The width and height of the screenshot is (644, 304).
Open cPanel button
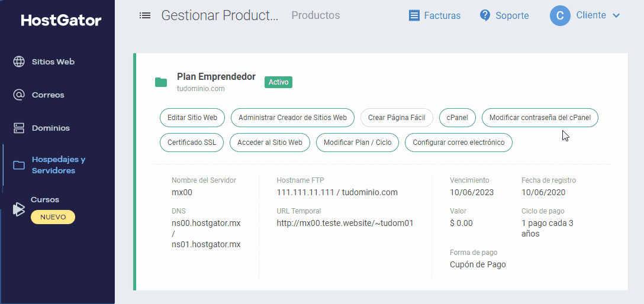coord(457,118)
